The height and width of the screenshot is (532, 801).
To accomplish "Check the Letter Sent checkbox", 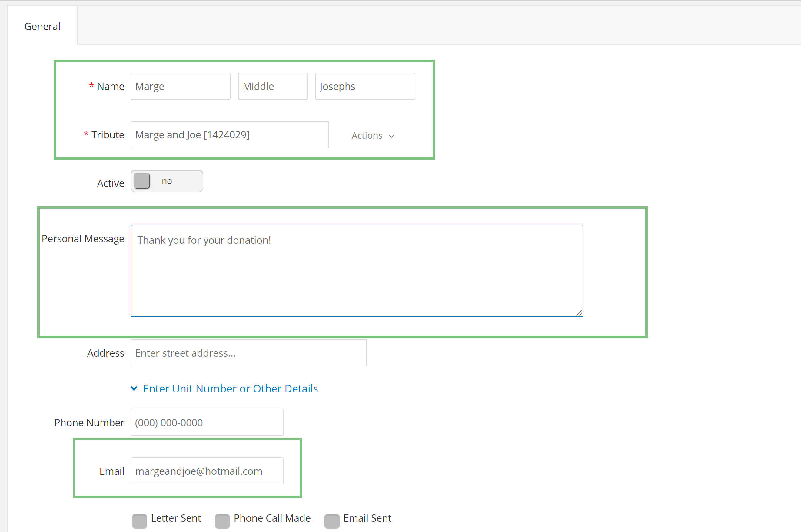I will (139, 521).
